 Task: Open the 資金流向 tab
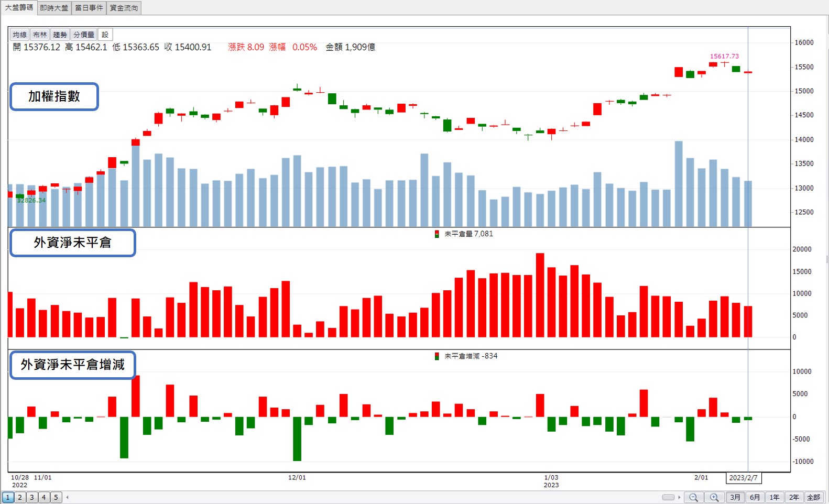pos(124,8)
